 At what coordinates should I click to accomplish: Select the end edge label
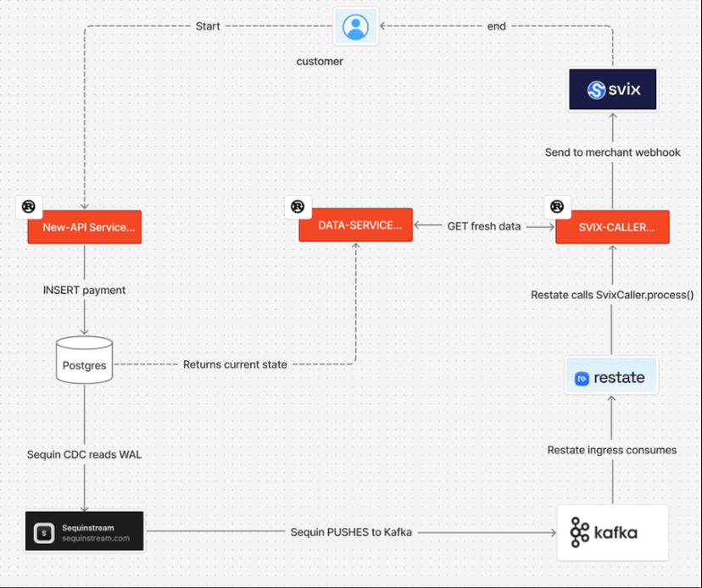click(x=496, y=26)
